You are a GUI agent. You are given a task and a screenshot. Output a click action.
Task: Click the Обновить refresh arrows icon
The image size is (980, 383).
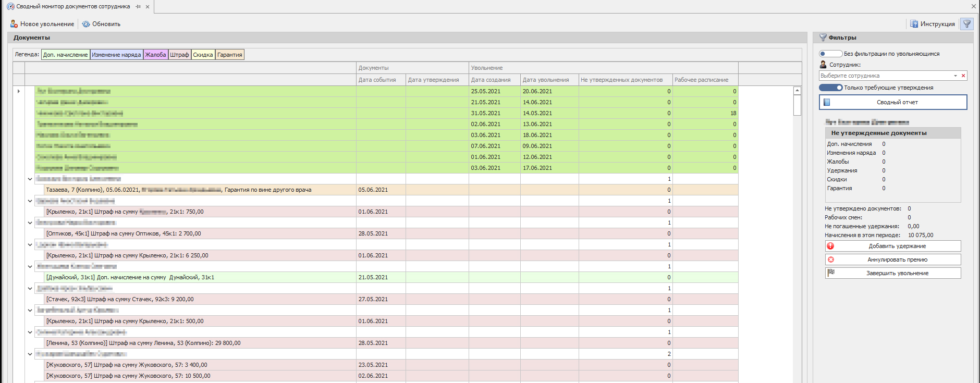point(86,24)
